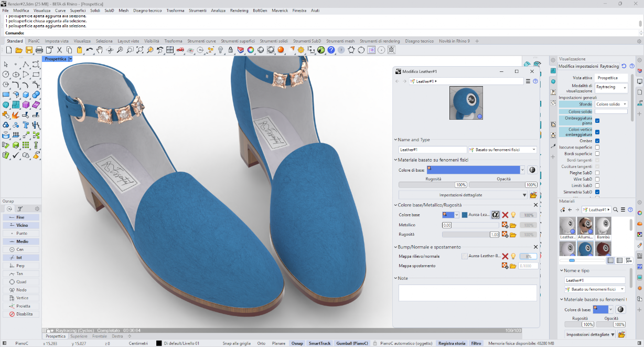Screen dimensions: 644x347
Task: Open the Modalità di visualizzazione Raytracing dropdown
Action: click(611, 88)
